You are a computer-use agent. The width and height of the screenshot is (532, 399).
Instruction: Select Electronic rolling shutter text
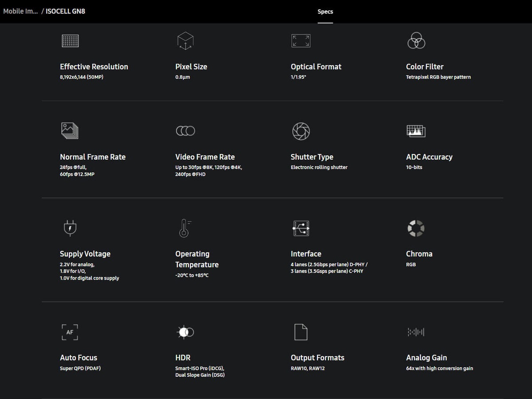click(x=319, y=167)
